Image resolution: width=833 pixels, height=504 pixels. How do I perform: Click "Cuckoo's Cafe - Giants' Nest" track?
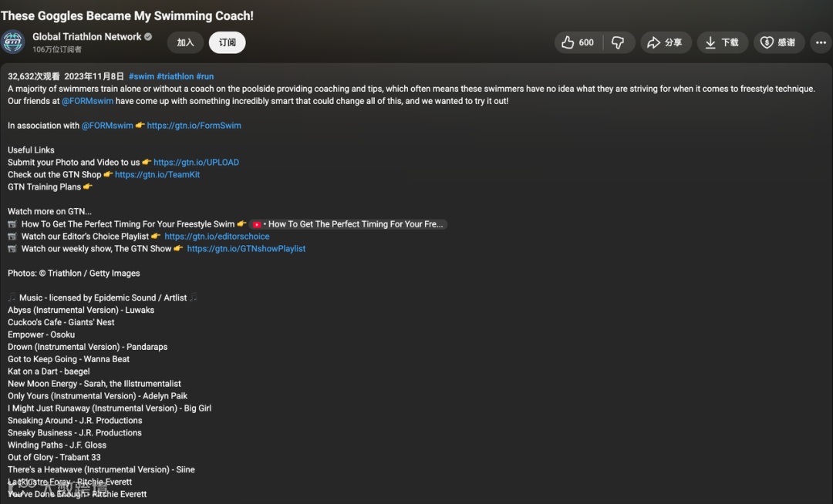pyautogui.click(x=61, y=322)
